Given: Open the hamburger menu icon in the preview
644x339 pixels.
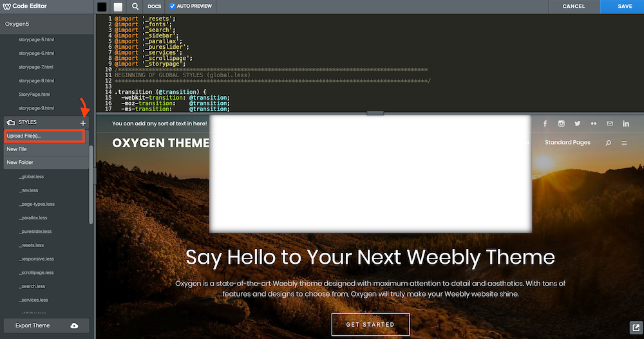Looking at the screenshot, I should click(x=624, y=143).
